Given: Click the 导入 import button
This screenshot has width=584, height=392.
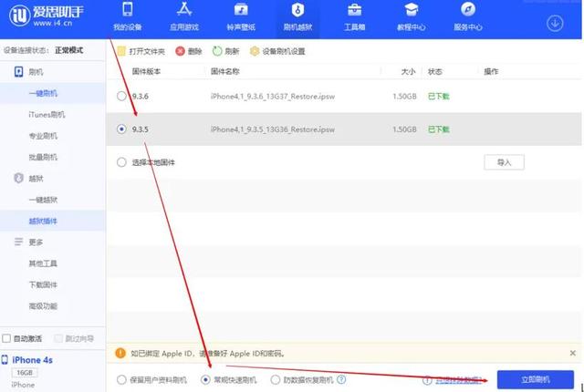Looking at the screenshot, I should pos(504,162).
